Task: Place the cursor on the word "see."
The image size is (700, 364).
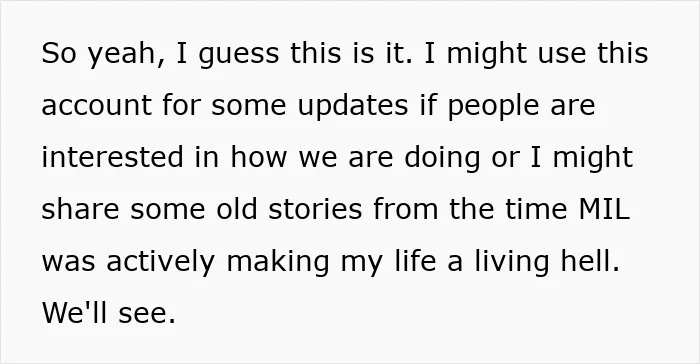Action: pyautogui.click(x=147, y=314)
